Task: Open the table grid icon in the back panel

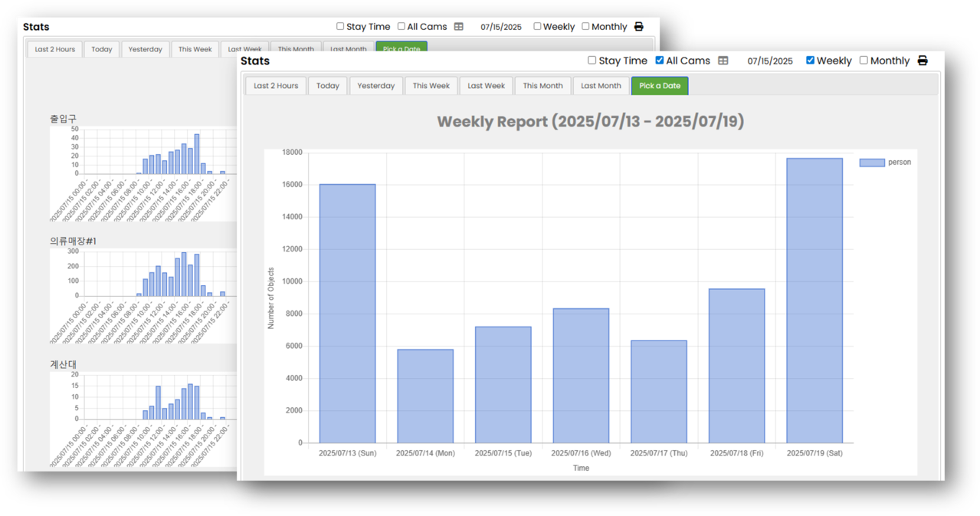Action: (458, 27)
